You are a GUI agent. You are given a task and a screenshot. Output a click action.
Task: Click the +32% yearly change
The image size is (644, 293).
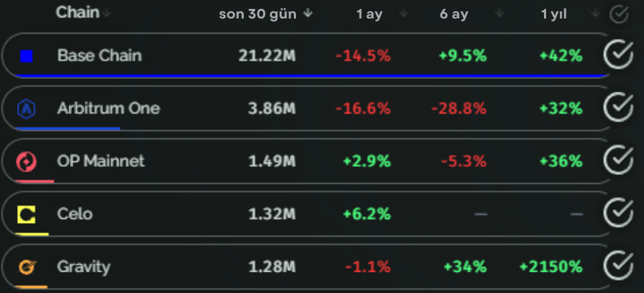click(x=560, y=108)
